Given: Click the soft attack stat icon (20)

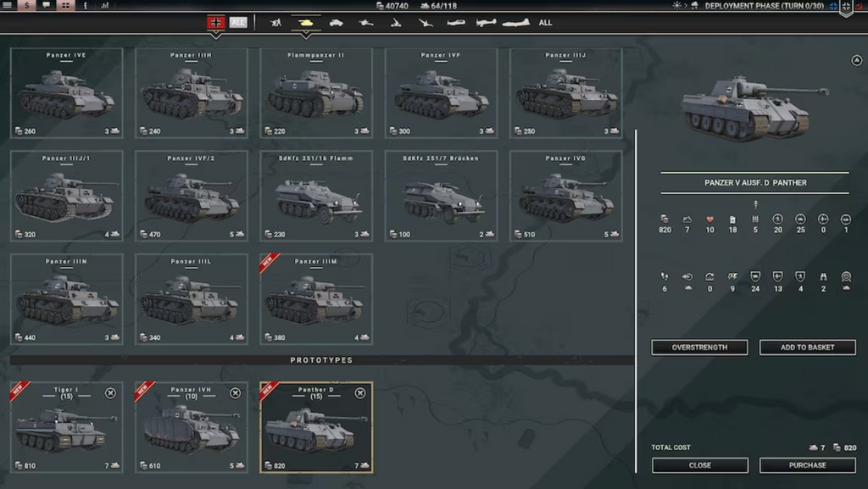Looking at the screenshot, I should coord(778,219).
